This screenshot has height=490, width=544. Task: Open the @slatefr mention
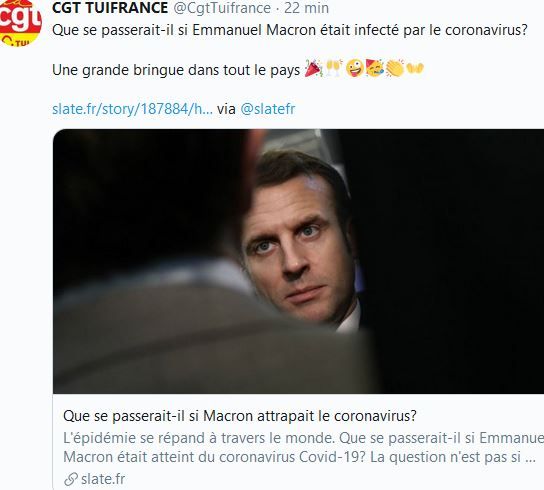point(267,109)
